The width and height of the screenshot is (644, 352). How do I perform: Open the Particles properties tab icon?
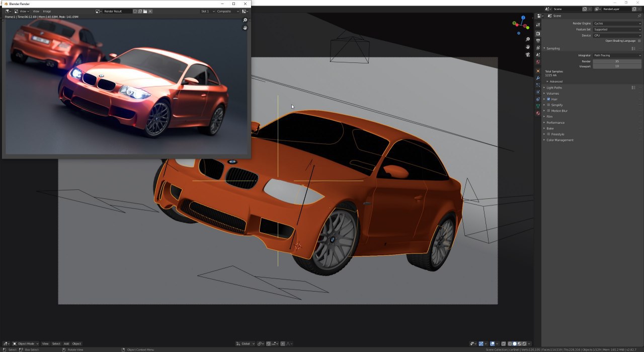click(538, 85)
